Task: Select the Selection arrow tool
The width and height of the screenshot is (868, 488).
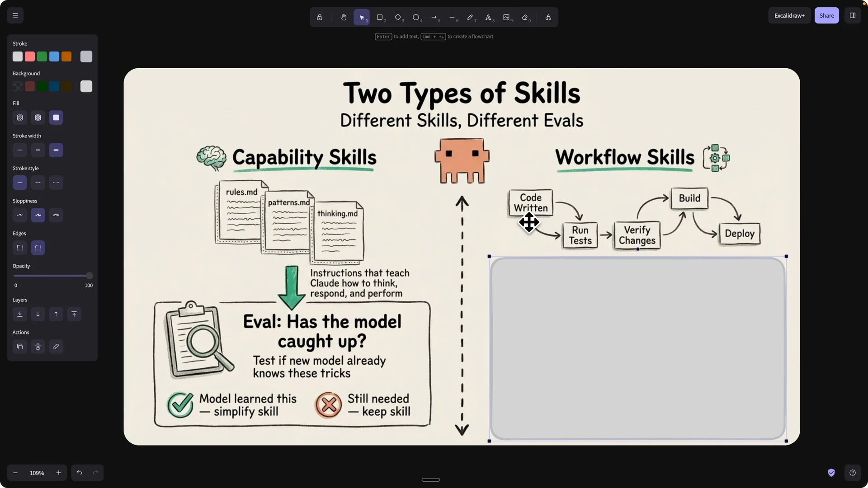Action: 362,17
